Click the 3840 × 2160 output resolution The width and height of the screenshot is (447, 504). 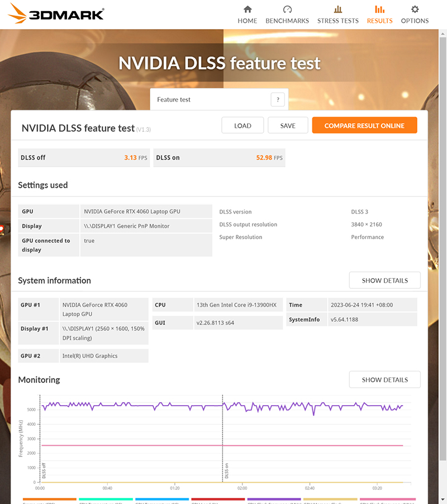(x=367, y=225)
